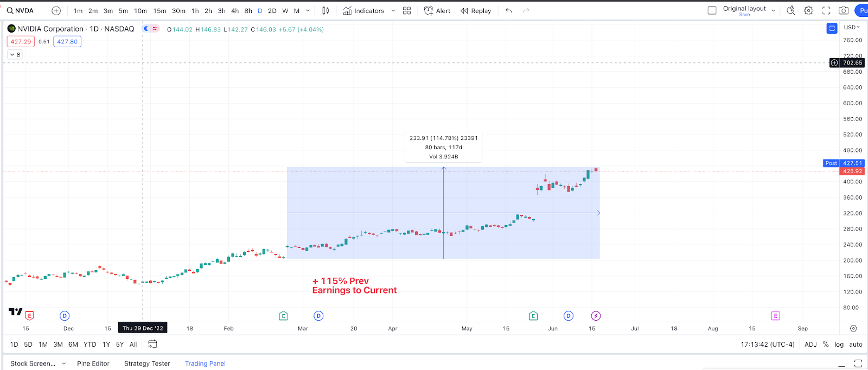Screen dimensions: 868x370
Task: Open the Stock Screener dropdown arrow
Action: (63, 363)
